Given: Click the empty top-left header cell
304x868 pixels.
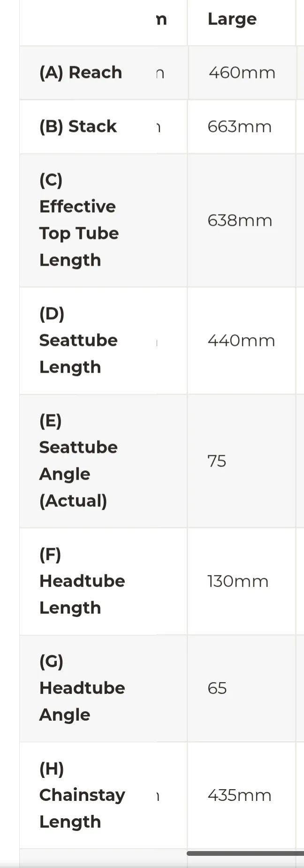Looking at the screenshot, I should (x=88, y=23).
